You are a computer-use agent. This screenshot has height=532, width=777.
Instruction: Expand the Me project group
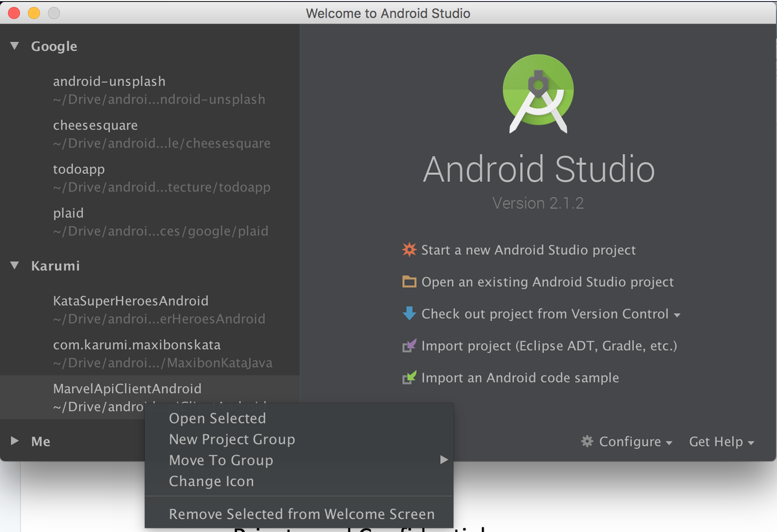pyautogui.click(x=15, y=441)
